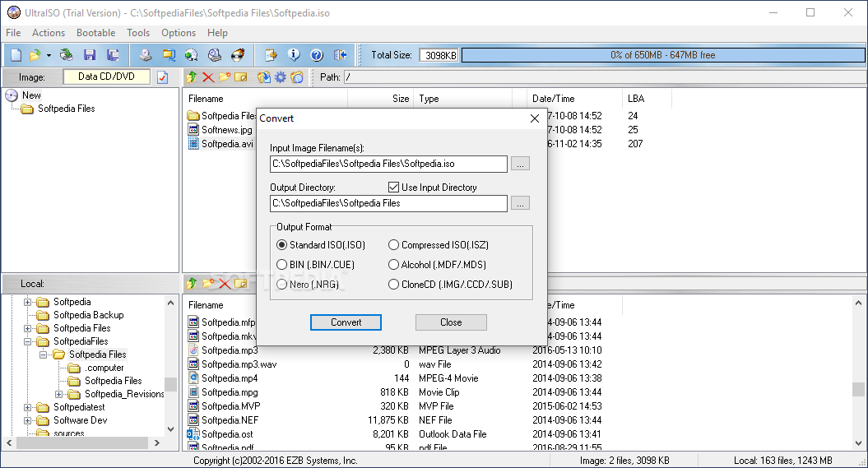Open the Actions menu
This screenshot has width=868, height=468.
coord(49,33)
